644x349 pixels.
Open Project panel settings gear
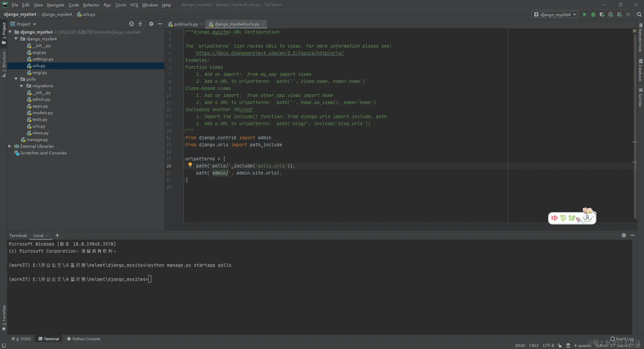(x=151, y=24)
